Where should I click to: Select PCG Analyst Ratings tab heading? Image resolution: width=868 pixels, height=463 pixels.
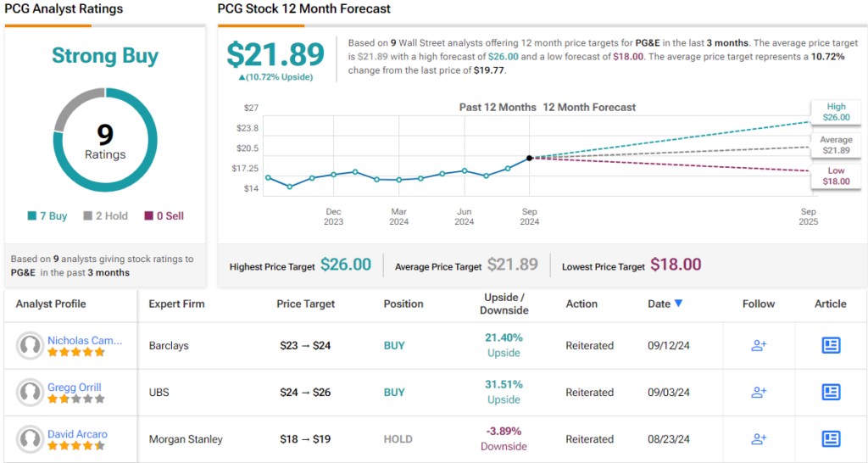tap(64, 8)
